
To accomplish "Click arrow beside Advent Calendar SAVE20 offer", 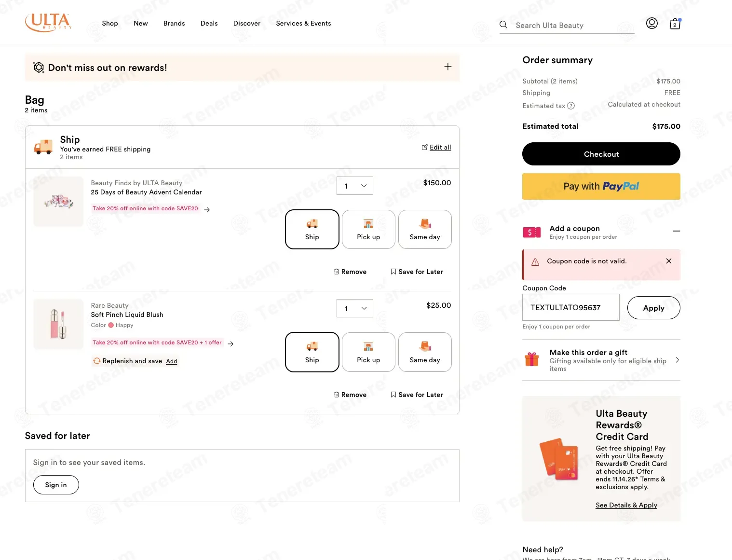I will [207, 209].
